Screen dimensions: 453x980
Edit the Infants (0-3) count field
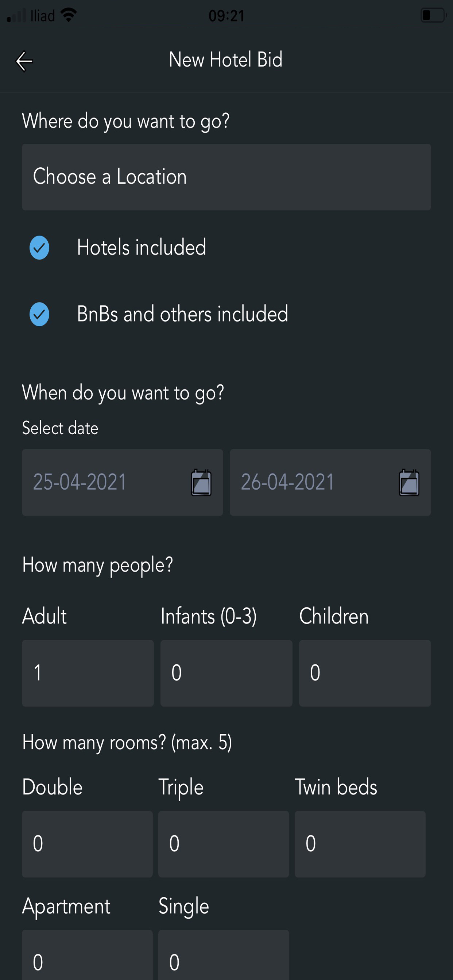tap(226, 673)
